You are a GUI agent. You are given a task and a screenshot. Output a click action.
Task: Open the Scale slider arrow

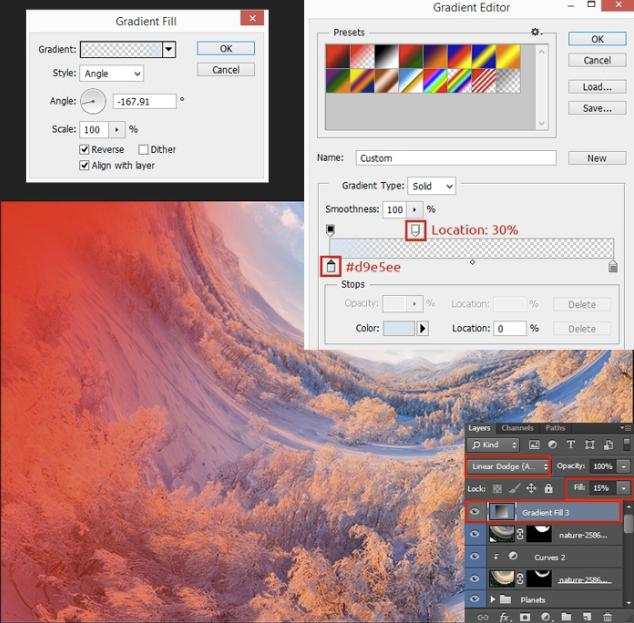point(117,130)
